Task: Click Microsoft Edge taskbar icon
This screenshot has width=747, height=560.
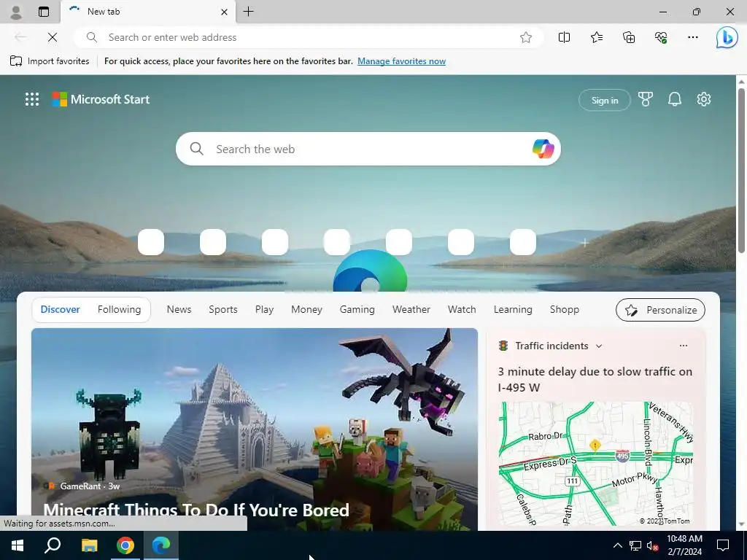Action: click(161, 545)
